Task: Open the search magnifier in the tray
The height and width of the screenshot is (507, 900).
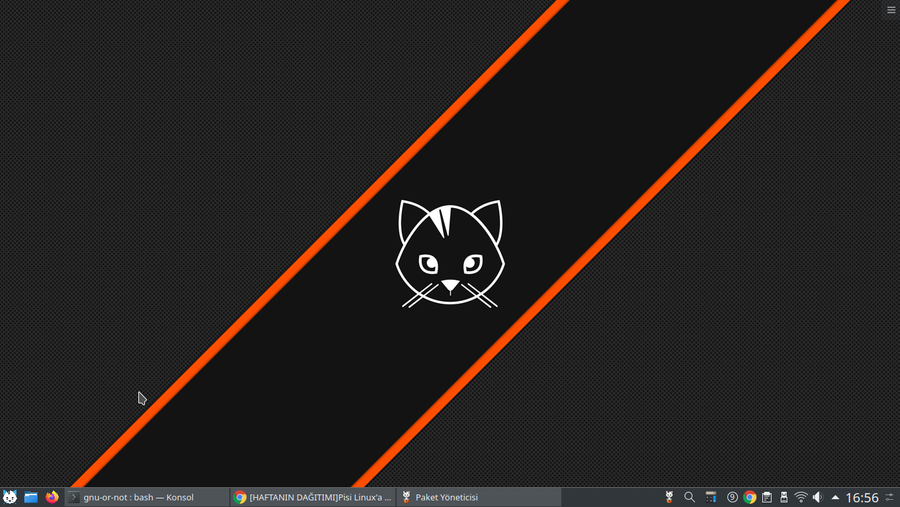Action: [689, 497]
